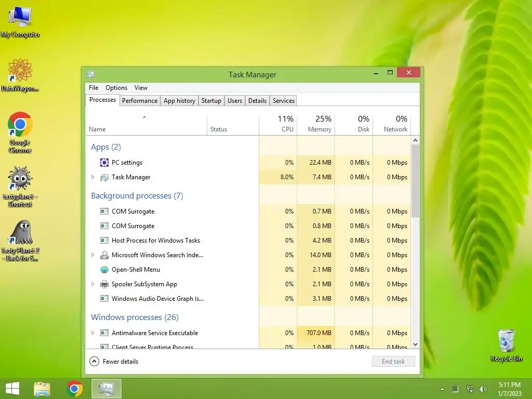Expand the Task Manager process row
Screen dimensions: 532x399
(x=92, y=177)
